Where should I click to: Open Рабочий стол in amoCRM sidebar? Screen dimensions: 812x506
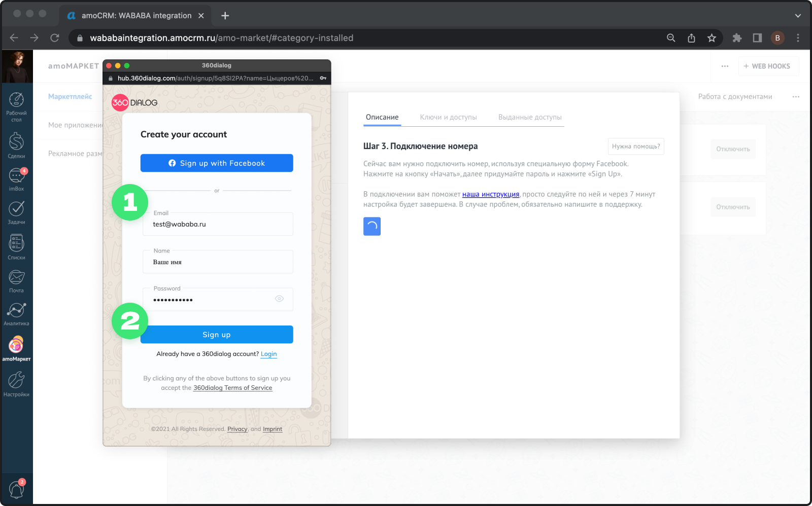16,107
